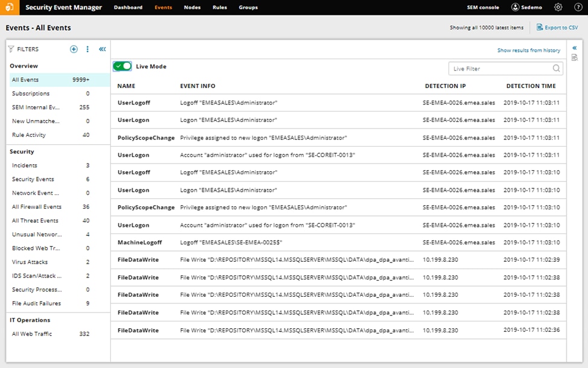Select the UserLogoff row at 11:03:11

pyautogui.click(x=338, y=103)
